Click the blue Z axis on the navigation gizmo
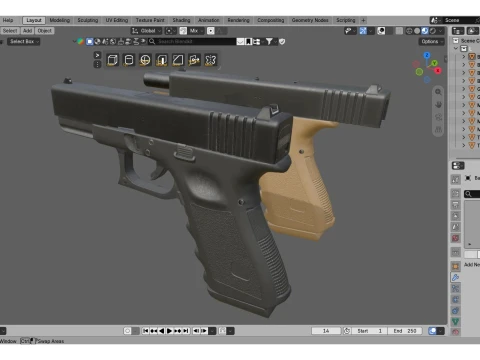 427,55
